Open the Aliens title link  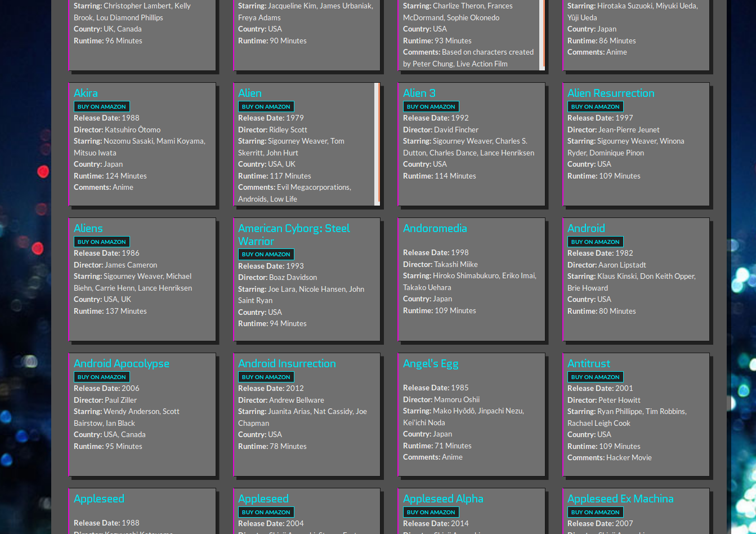click(x=88, y=228)
